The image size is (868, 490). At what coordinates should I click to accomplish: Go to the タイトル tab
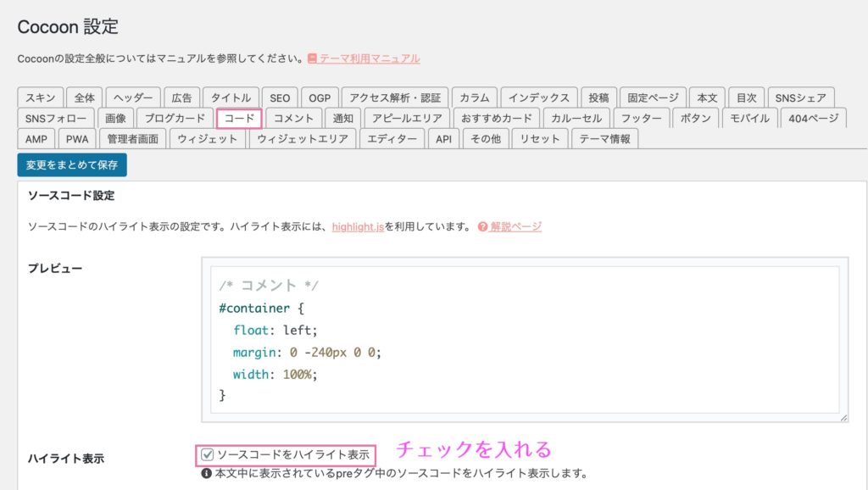231,97
